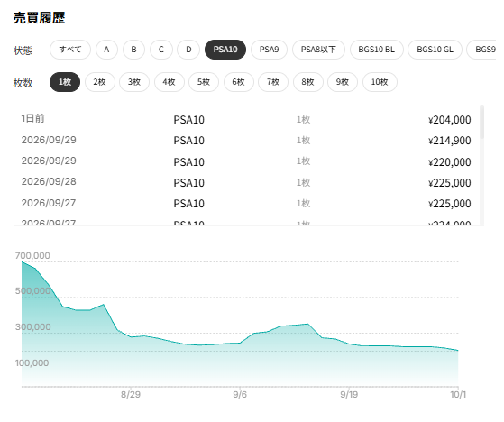Screen dimensions: 504x422
Task: Select the PSA10 condition filter
Action: [225, 50]
